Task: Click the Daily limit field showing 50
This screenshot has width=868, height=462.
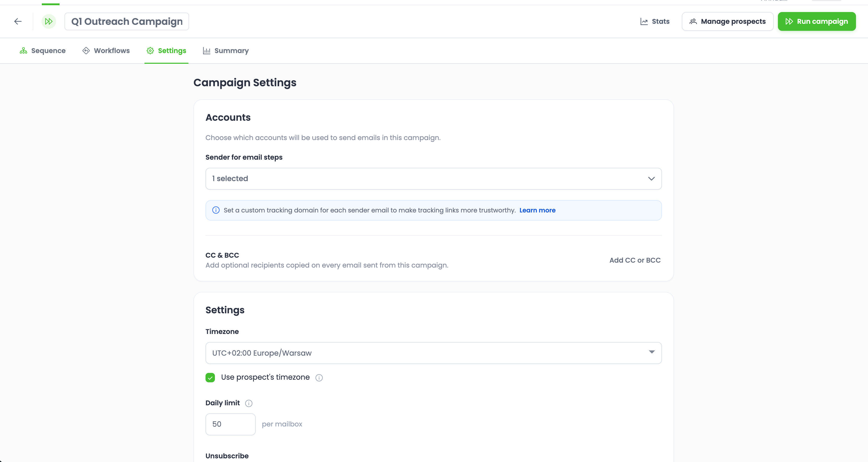Action: [x=231, y=424]
